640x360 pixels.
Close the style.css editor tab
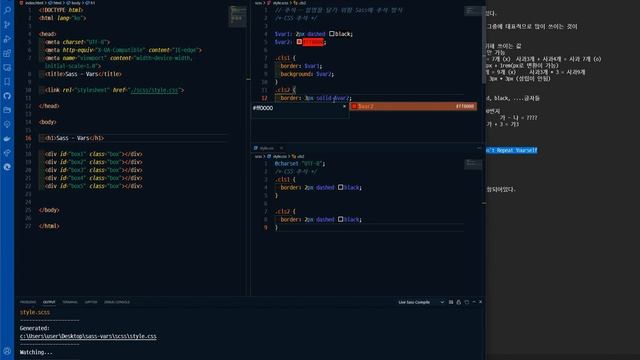coord(281,148)
